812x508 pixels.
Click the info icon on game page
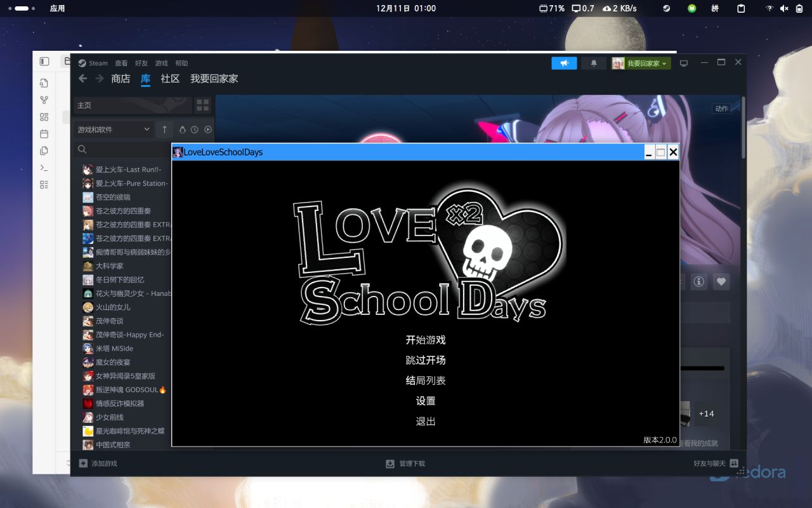699,281
